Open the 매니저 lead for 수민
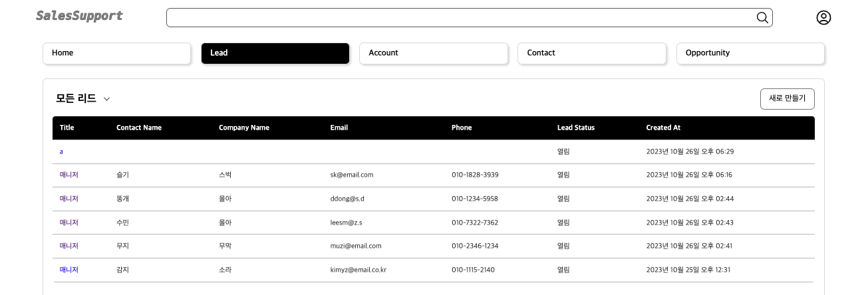The image size is (868, 295). (69, 223)
